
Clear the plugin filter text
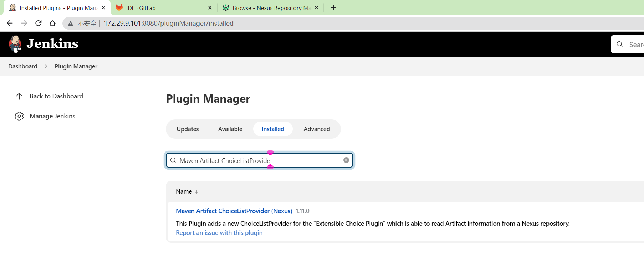[x=346, y=160]
